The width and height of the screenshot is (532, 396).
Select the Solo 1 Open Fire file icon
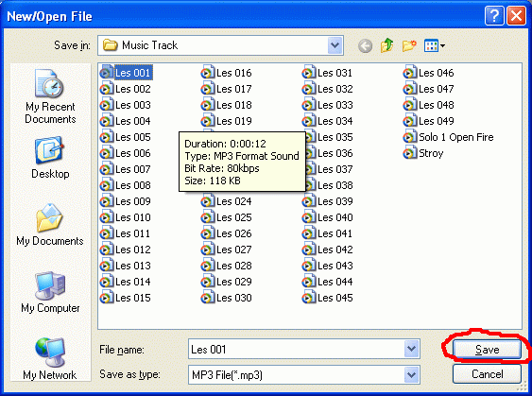[x=409, y=137]
